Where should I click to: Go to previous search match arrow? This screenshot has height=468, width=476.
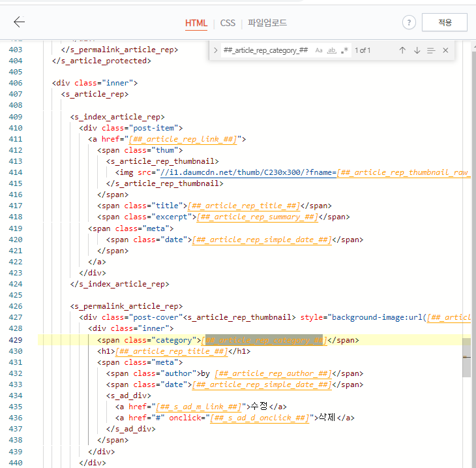402,50
